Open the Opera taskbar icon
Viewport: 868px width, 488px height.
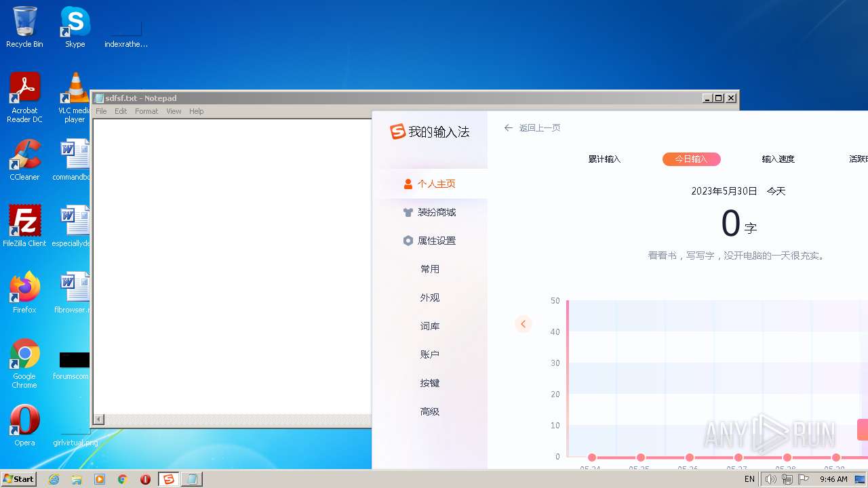pyautogui.click(x=145, y=479)
